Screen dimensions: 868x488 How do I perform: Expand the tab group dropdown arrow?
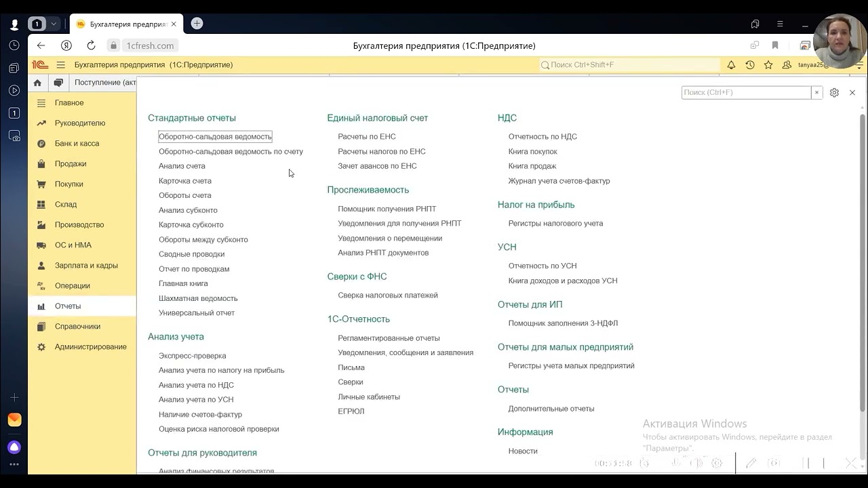(53, 24)
